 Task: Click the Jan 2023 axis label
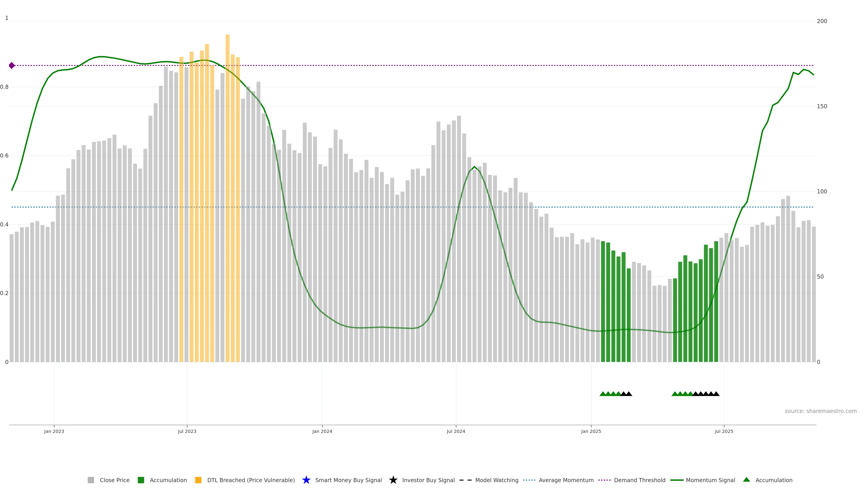point(54,431)
